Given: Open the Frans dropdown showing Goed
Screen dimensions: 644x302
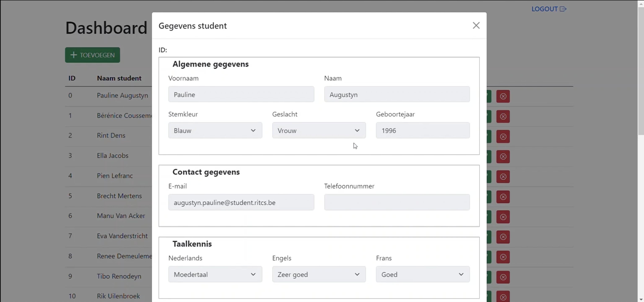Looking at the screenshot, I should (x=423, y=274).
